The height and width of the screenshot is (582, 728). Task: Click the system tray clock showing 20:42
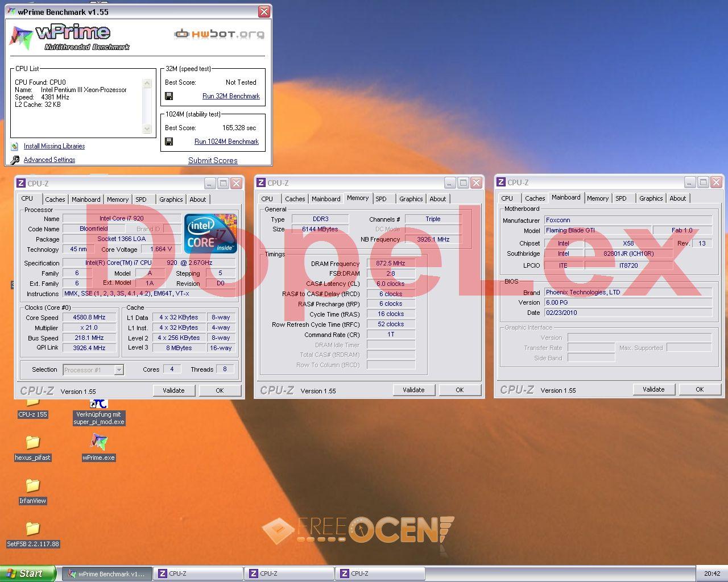[712, 573]
